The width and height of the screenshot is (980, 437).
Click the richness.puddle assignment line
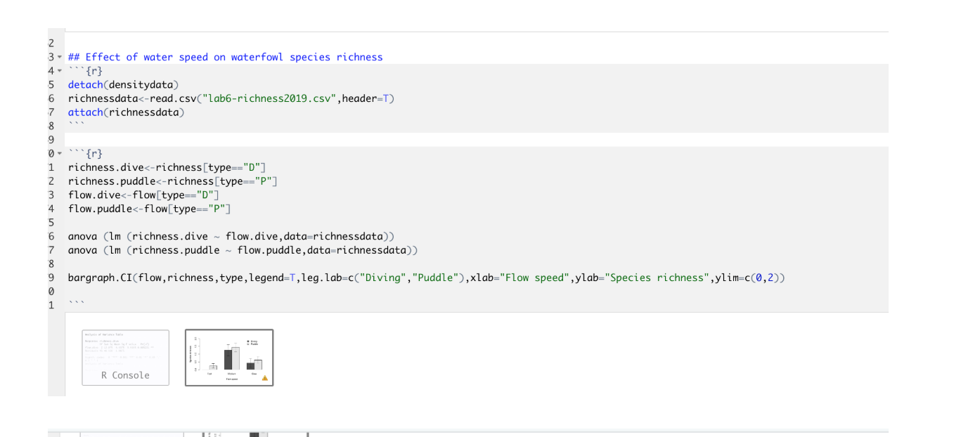(x=173, y=181)
